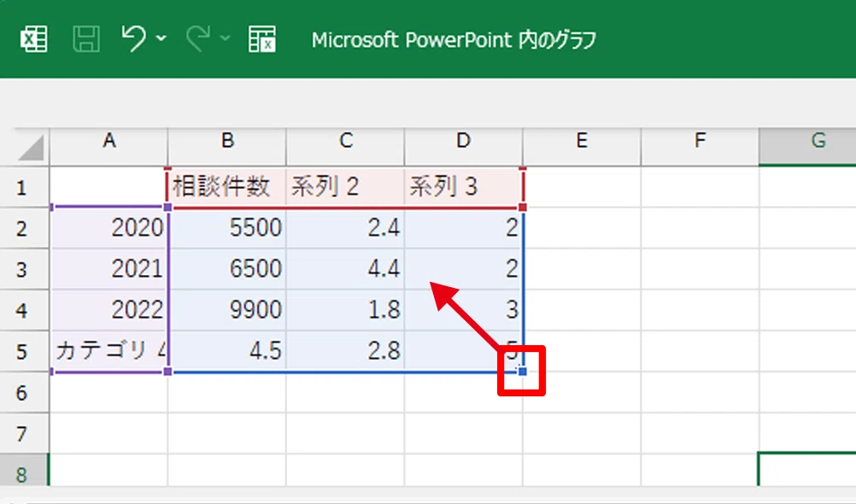Click blue data range handle at D5 corner
This screenshot has width=856, height=504.
point(523,372)
